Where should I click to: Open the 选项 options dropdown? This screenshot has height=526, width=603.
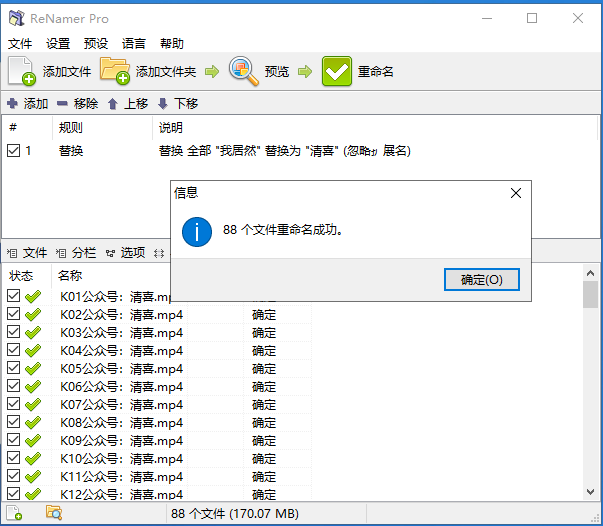coord(125,253)
